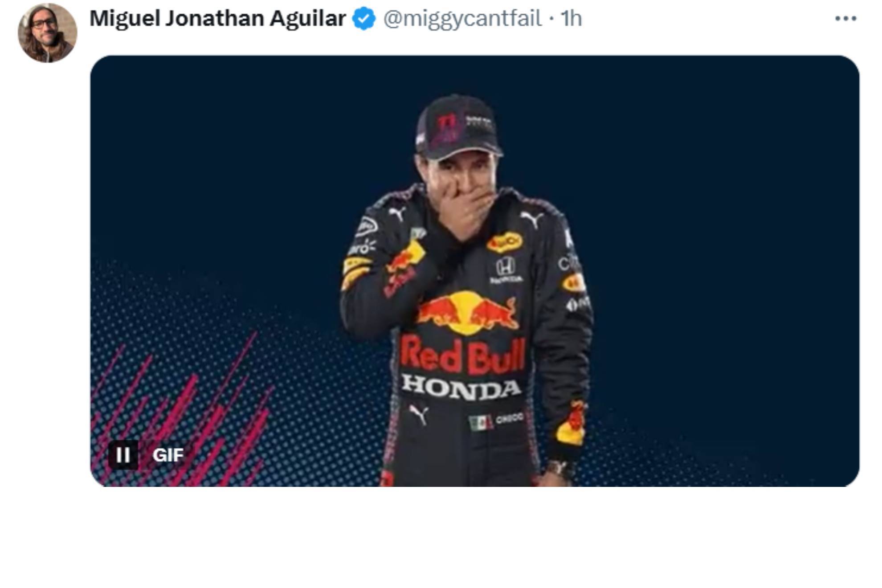The width and height of the screenshot is (882, 588).
Task: Open the @miggycantfail handle link
Action: tap(462, 19)
